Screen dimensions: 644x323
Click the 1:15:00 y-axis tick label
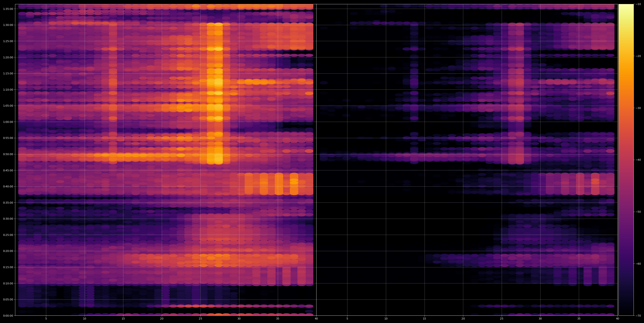pos(8,73)
